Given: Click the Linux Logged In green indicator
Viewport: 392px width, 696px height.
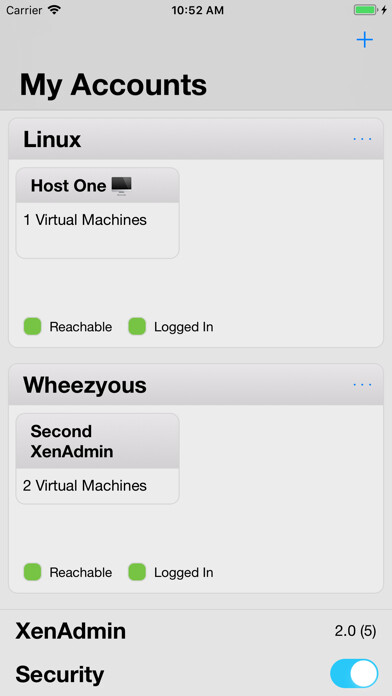Looking at the screenshot, I should click(137, 326).
